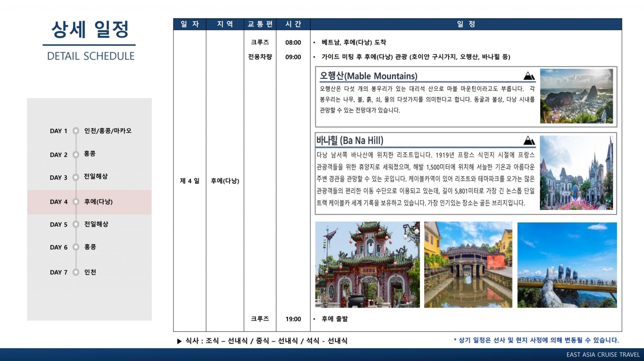644x361 pixels.
Task: Open the Golden Bridge hands photo
Action: point(567,265)
